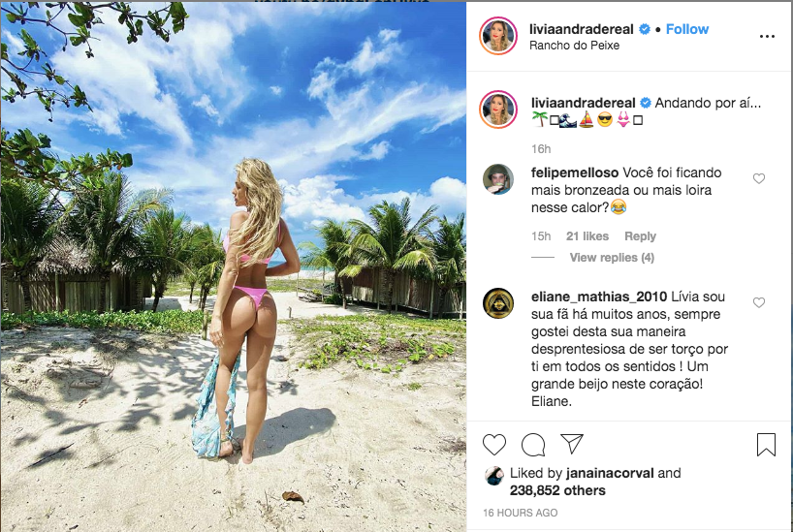Click the beach photo of the post
Viewport: 793px width, 532px height.
coord(233,266)
